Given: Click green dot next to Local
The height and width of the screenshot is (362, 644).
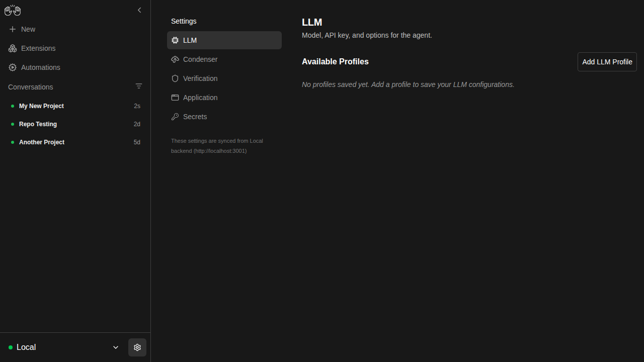Looking at the screenshot, I should pos(11,347).
